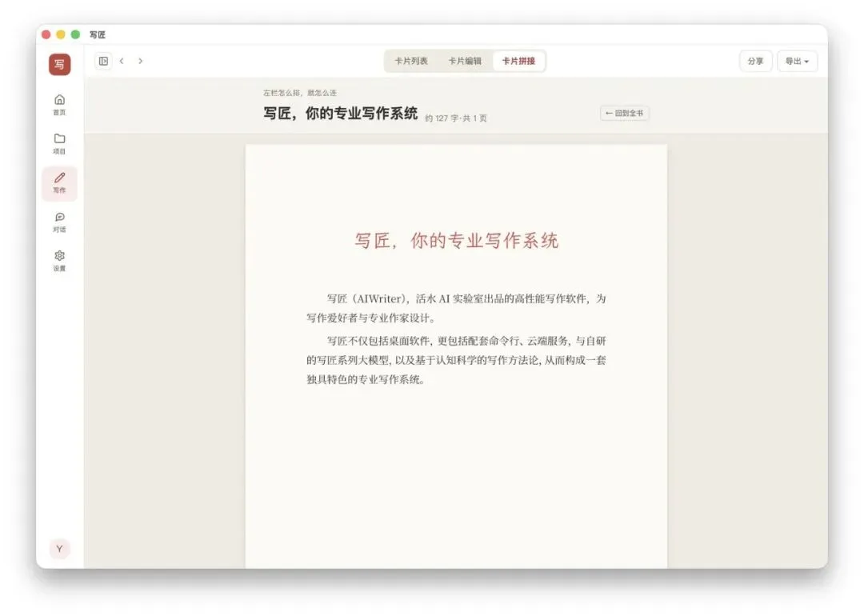Click the 分享 button
Viewport: 864px width, 616px height.
coord(755,61)
